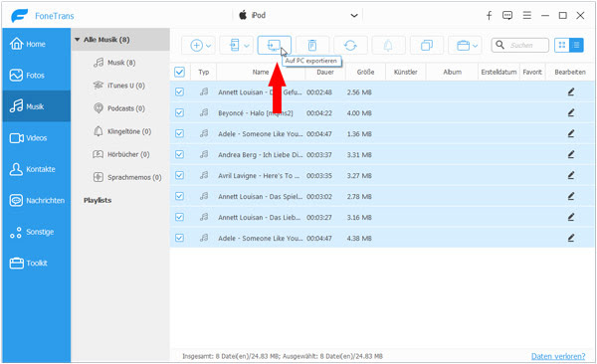Select the Musik sidebar section
The image size is (597, 364).
36,106
